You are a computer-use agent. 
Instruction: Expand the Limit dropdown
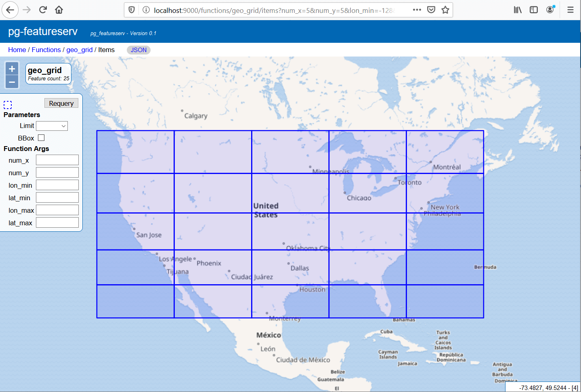(52, 126)
